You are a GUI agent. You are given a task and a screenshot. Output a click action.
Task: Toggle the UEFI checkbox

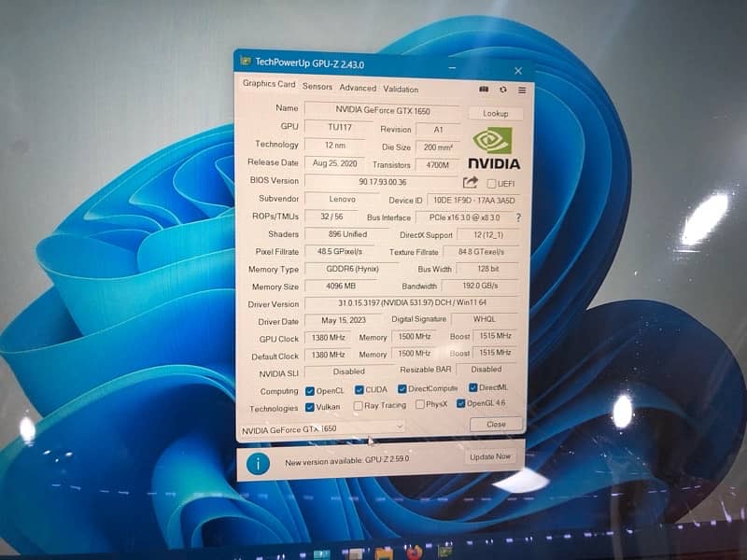(x=491, y=183)
